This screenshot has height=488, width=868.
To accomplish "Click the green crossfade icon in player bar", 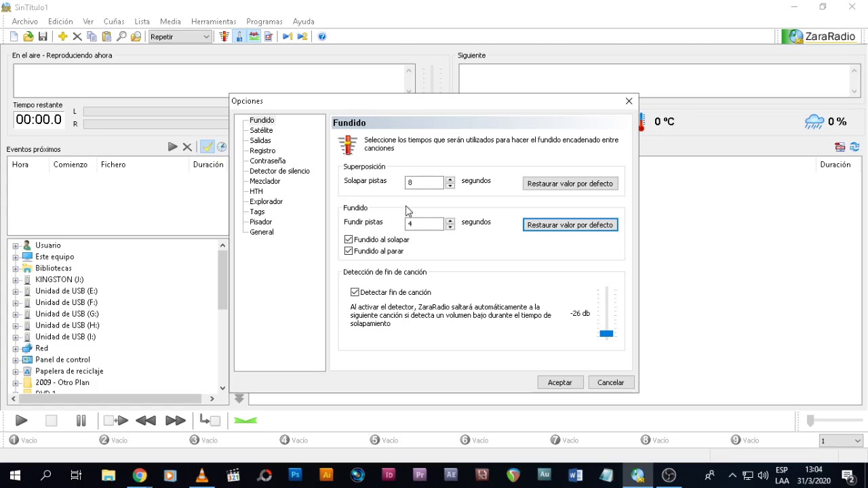I will click(245, 421).
